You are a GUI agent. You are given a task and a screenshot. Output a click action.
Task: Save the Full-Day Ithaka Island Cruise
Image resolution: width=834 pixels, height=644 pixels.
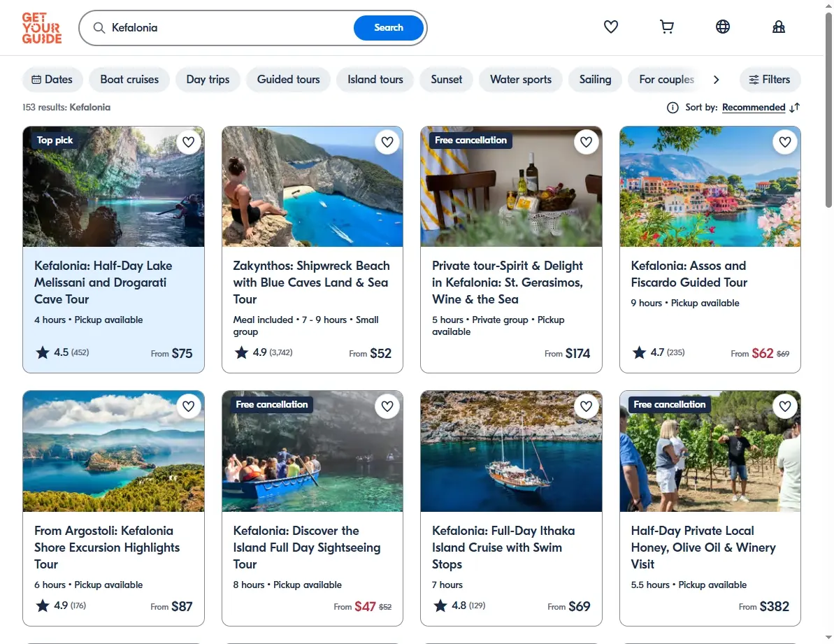click(586, 406)
